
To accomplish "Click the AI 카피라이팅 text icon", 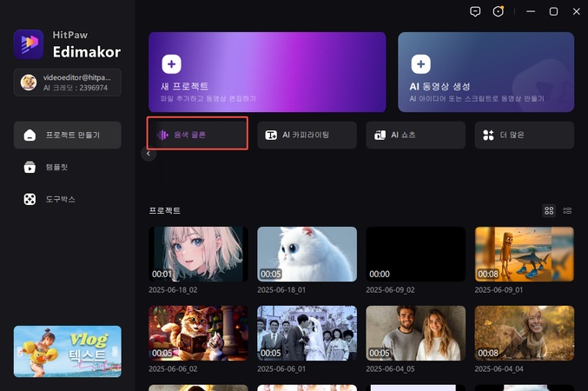I will (x=271, y=135).
